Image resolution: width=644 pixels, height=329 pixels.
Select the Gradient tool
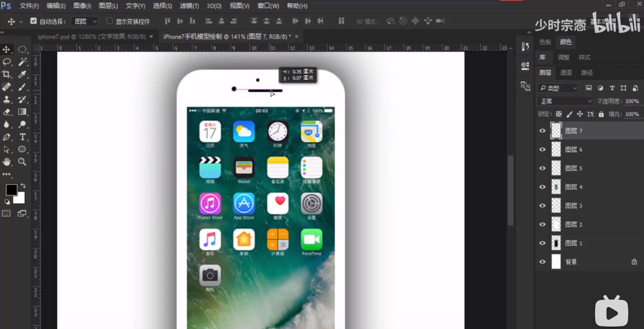click(x=22, y=112)
